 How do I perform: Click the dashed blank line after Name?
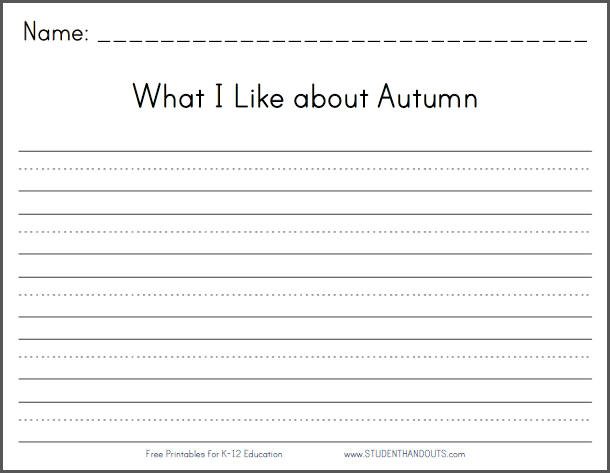pyautogui.click(x=342, y=40)
